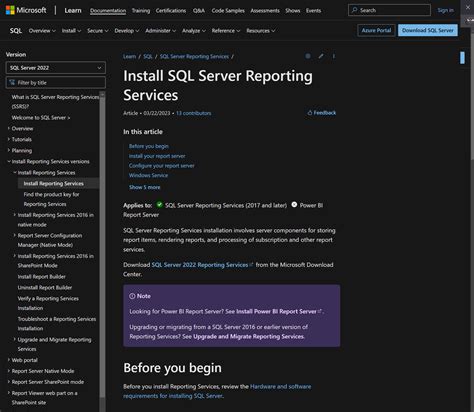Image resolution: width=474 pixels, height=412 pixels.
Task: Open the more actions vertical dots
Action: coord(333,56)
